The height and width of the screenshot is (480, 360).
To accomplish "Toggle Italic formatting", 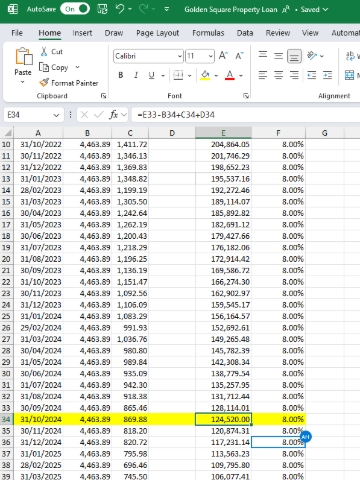I will (136, 75).
